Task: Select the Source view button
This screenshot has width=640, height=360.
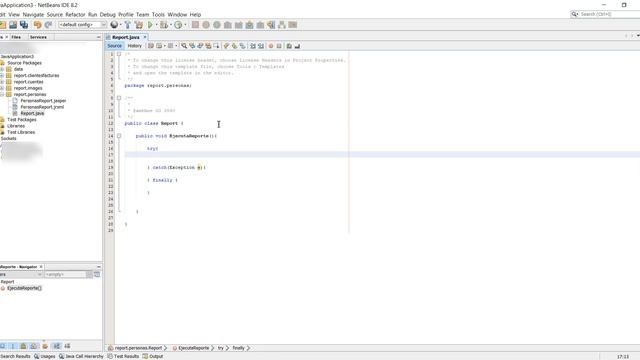Action: [114, 46]
